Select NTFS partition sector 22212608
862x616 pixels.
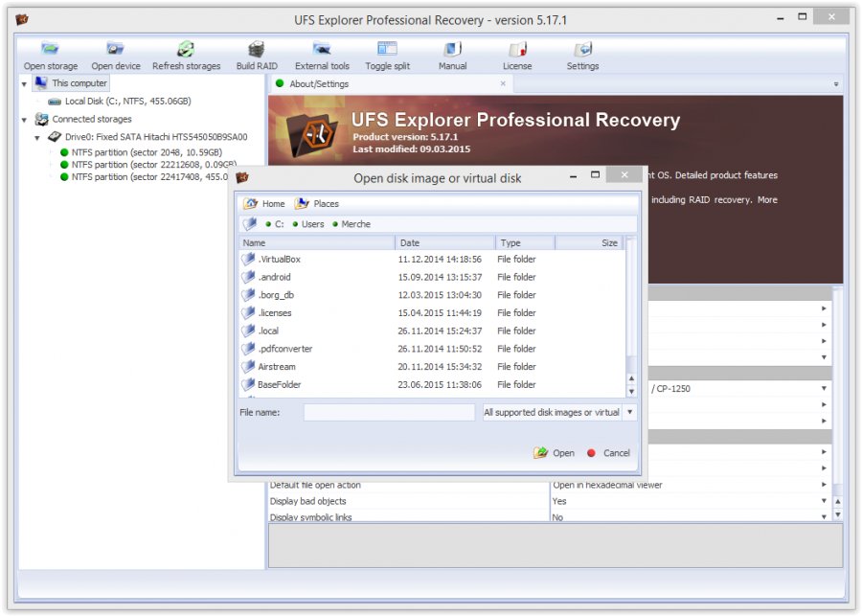(147, 165)
